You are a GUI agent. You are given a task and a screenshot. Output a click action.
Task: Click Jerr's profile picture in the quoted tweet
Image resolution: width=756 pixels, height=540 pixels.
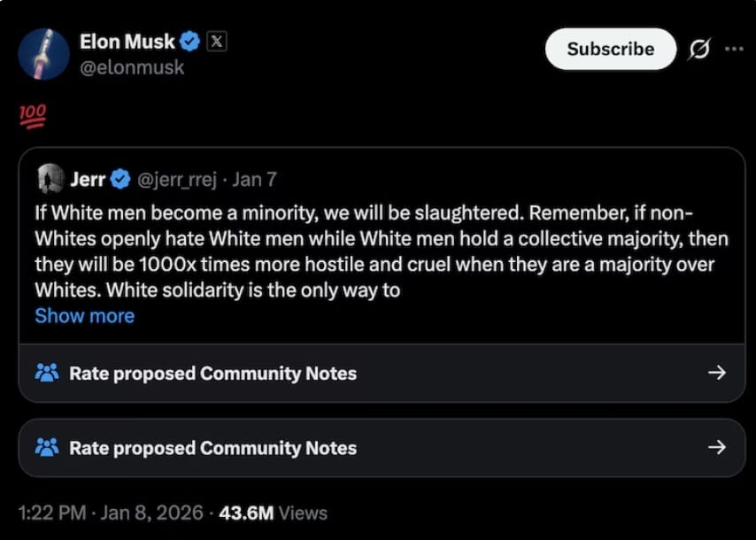(x=50, y=179)
